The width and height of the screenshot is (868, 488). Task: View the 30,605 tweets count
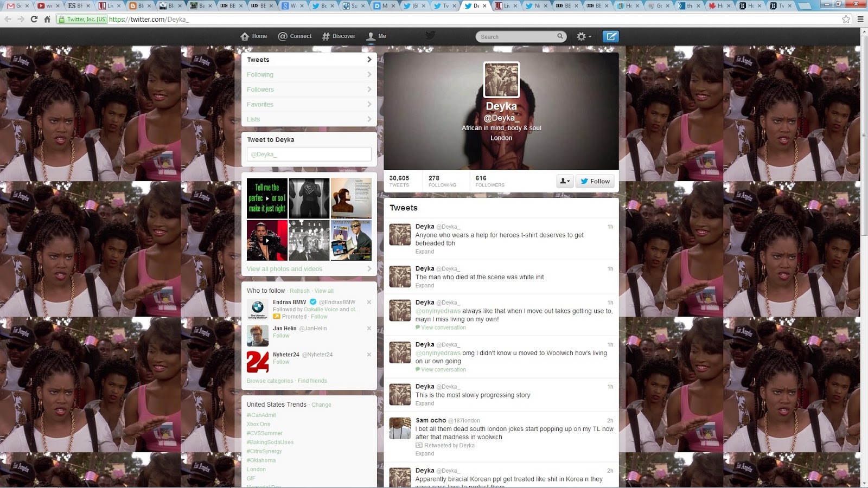coord(399,181)
